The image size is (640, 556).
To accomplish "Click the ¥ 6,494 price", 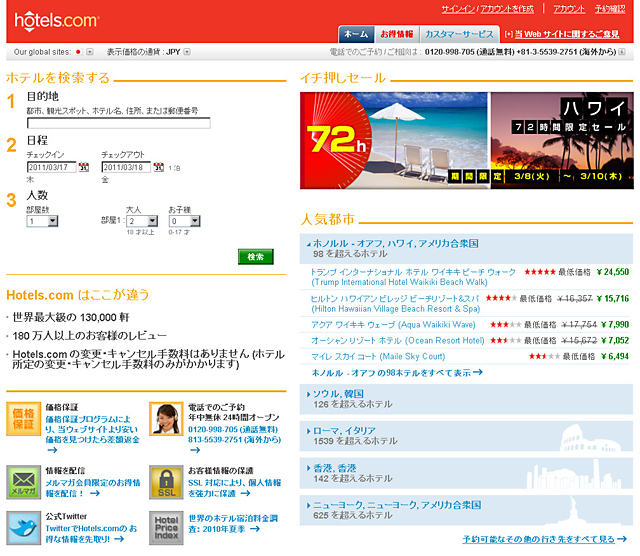I will click(615, 356).
